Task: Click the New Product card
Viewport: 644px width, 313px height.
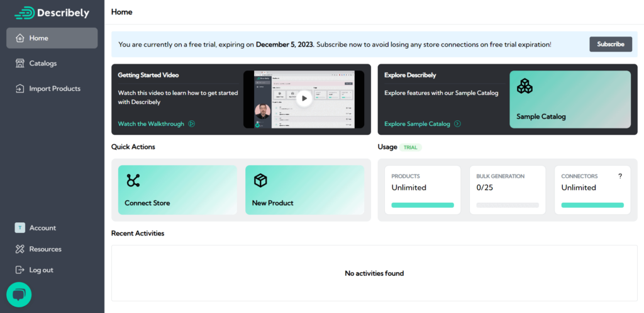Action: point(305,190)
